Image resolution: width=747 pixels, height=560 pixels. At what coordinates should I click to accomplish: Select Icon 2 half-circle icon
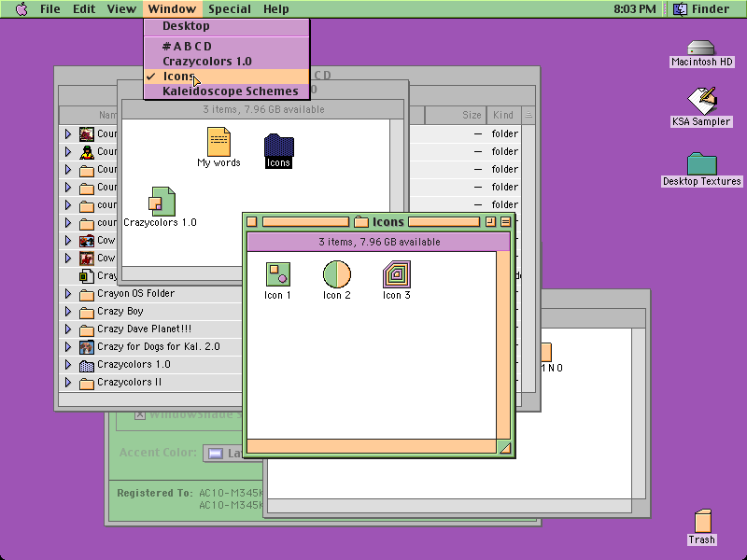(x=337, y=274)
